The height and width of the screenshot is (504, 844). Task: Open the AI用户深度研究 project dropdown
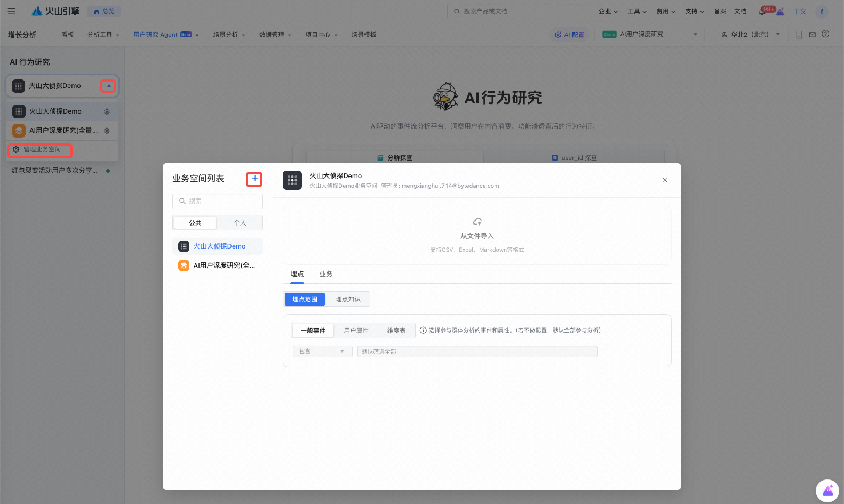point(650,34)
